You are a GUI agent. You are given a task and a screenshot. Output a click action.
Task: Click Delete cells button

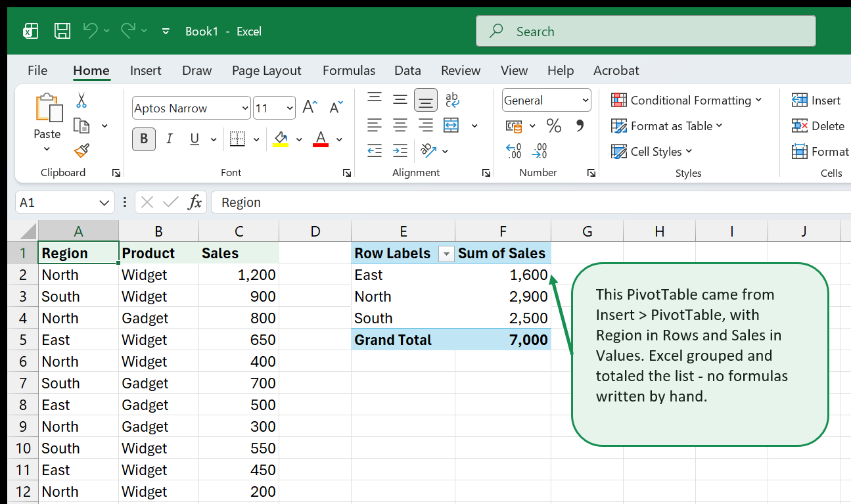point(818,126)
